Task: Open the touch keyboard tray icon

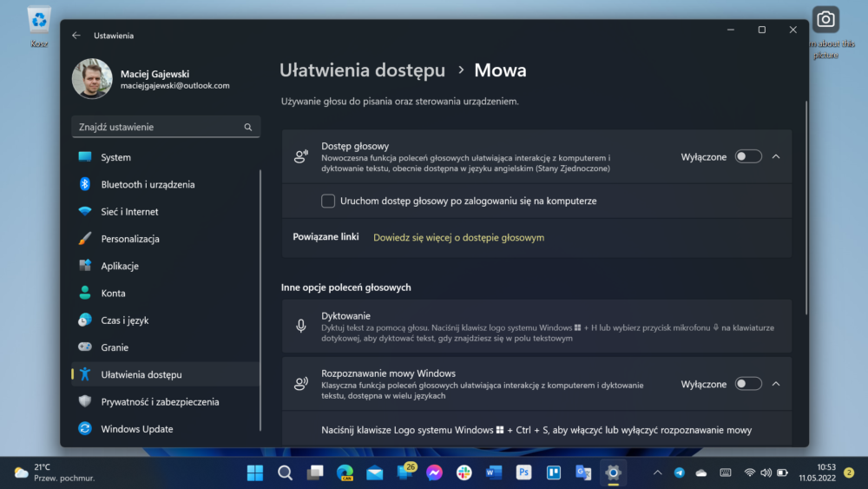Action: [725, 473]
